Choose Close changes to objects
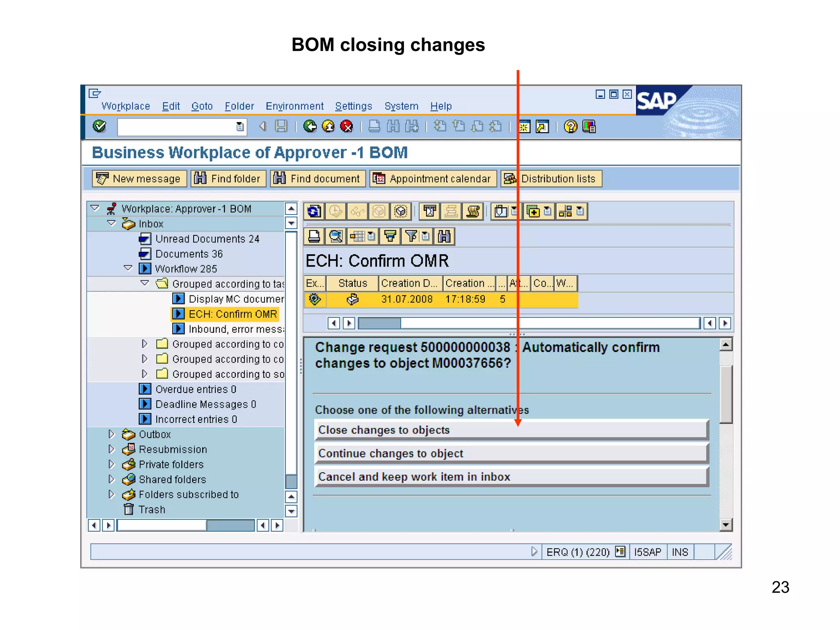 click(511, 430)
